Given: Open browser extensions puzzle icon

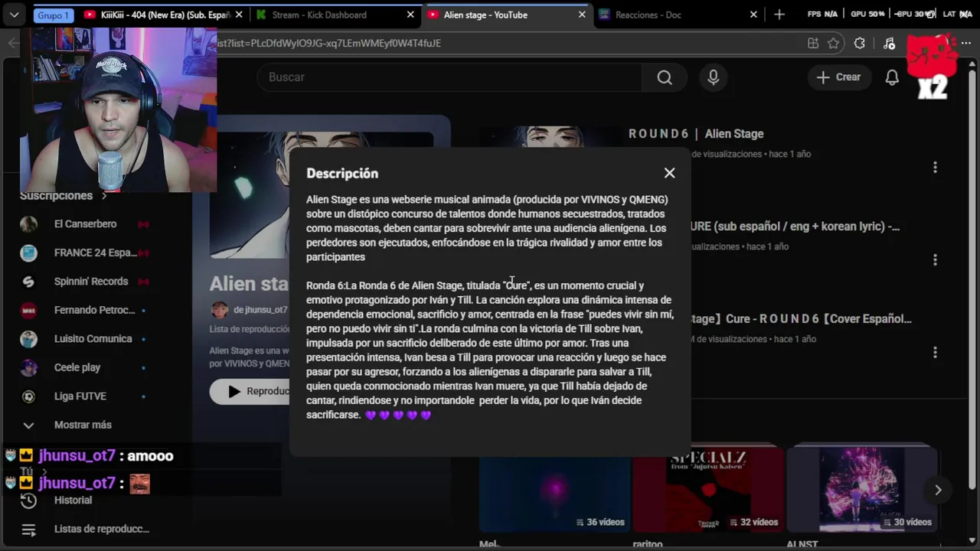Looking at the screenshot, I should click(x=860, y=44).
